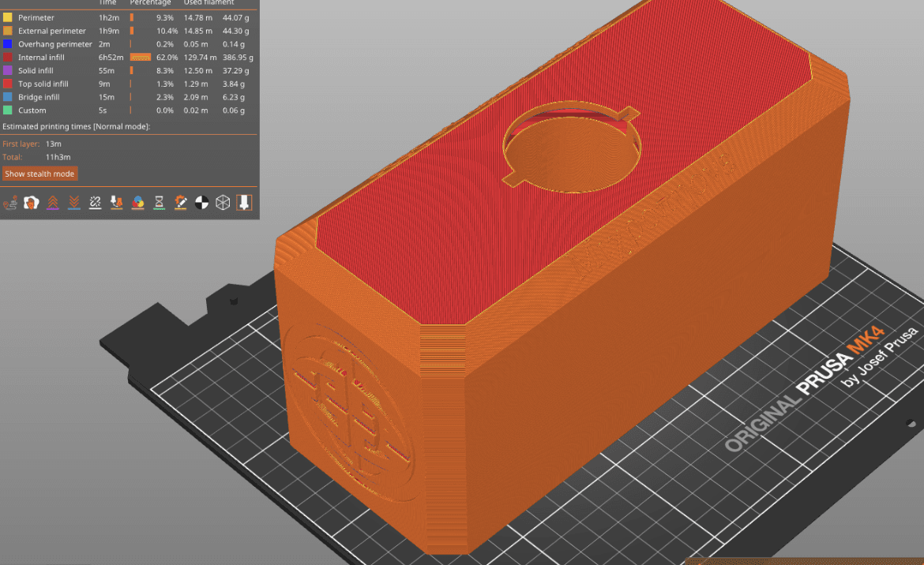The width and height of the screenshot is (924, 565).
Task: Toggle Center of gravity icon
Action: click(x=201, y=203)
